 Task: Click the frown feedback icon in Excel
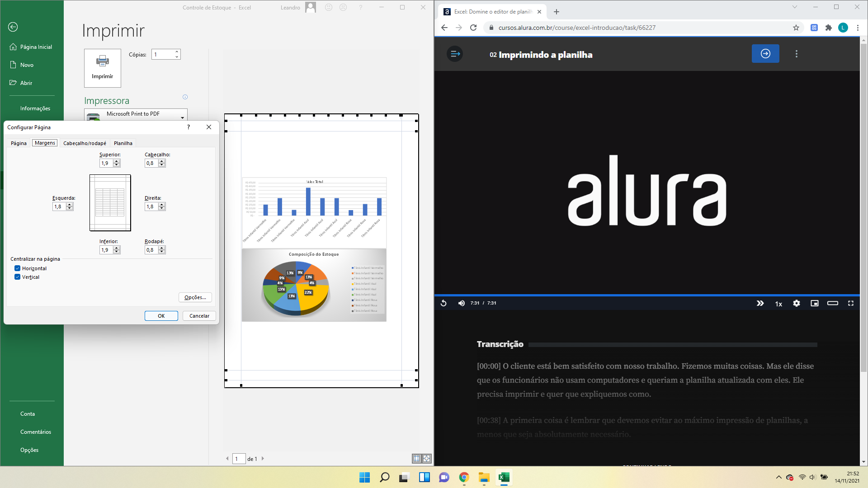343,7
